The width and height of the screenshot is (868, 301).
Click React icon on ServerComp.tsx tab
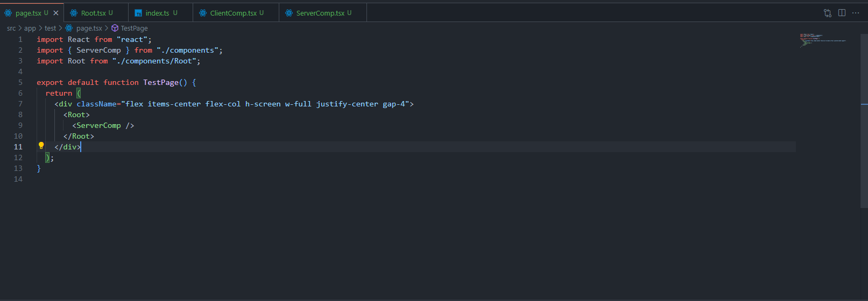coord(289,13)
